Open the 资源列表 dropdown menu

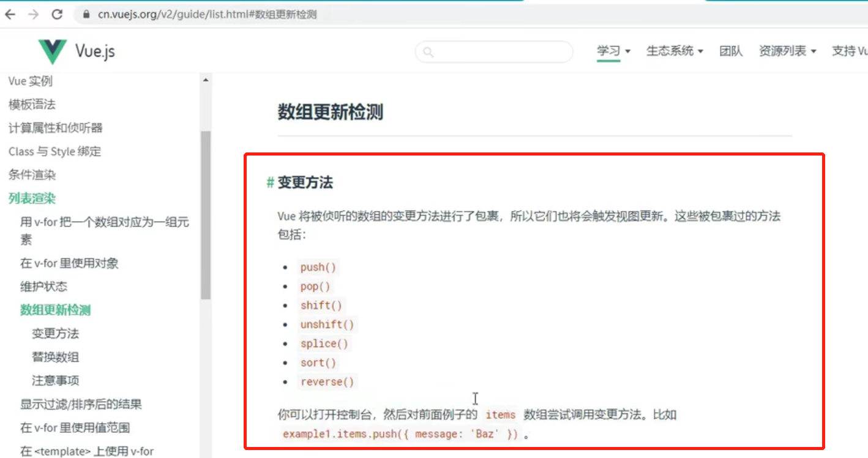click(x=788, y=51)
